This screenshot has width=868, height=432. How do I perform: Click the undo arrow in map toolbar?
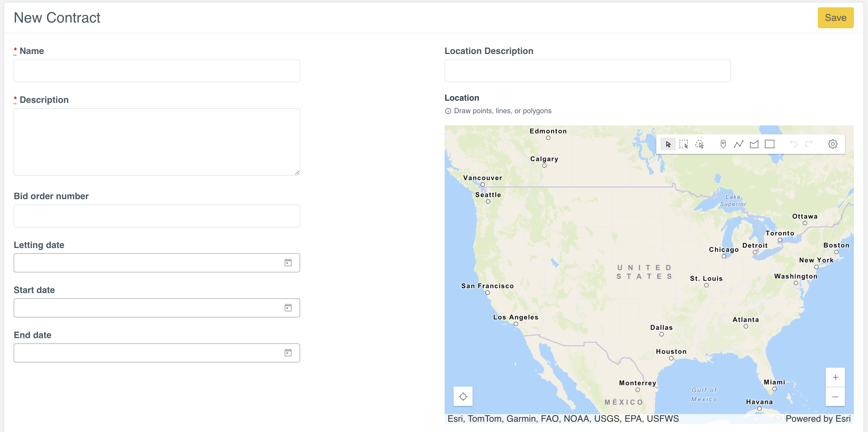click(x=794, y=144)
